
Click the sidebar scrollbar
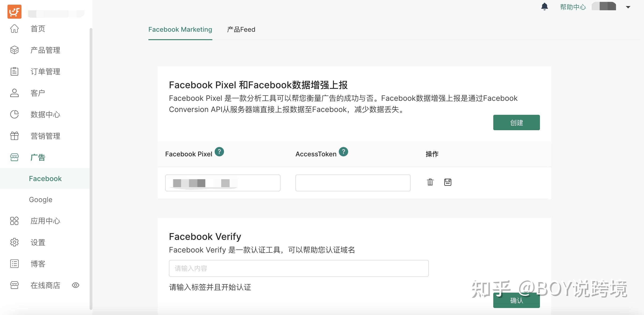91,165
